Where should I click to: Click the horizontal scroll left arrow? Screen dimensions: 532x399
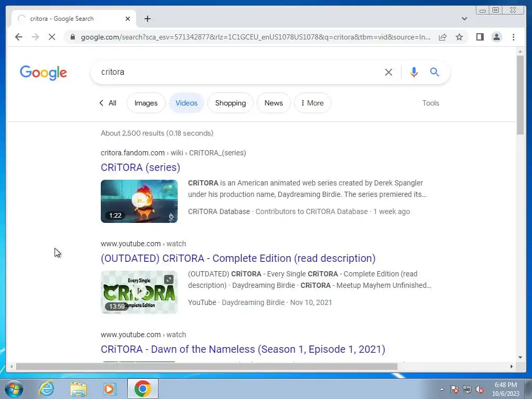pos(11,366)
